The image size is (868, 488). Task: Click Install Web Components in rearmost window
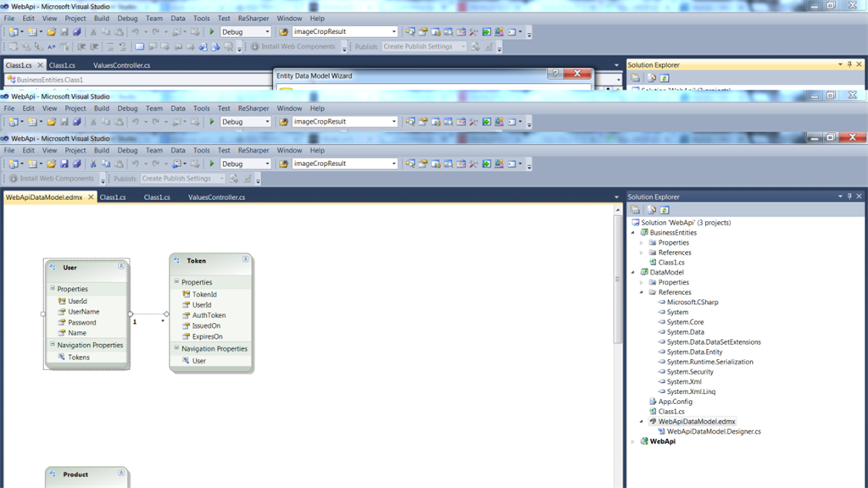(292, 47)
